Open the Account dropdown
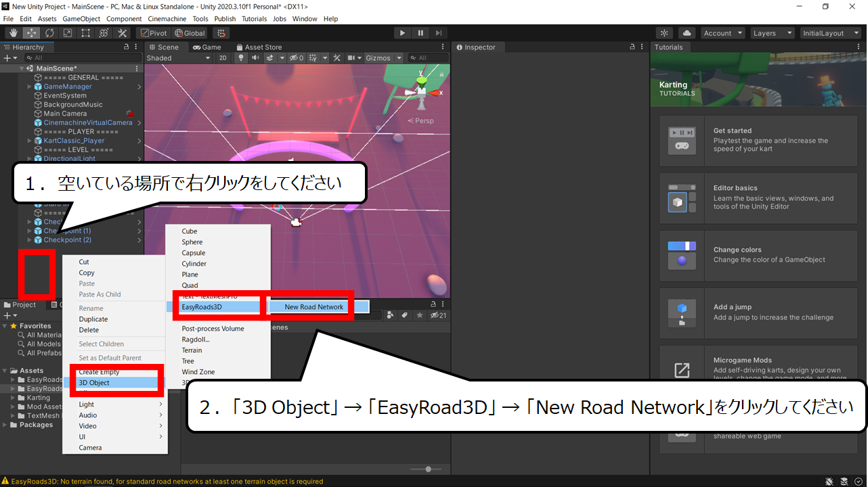The image size is (868, 487). click(722, 33)
